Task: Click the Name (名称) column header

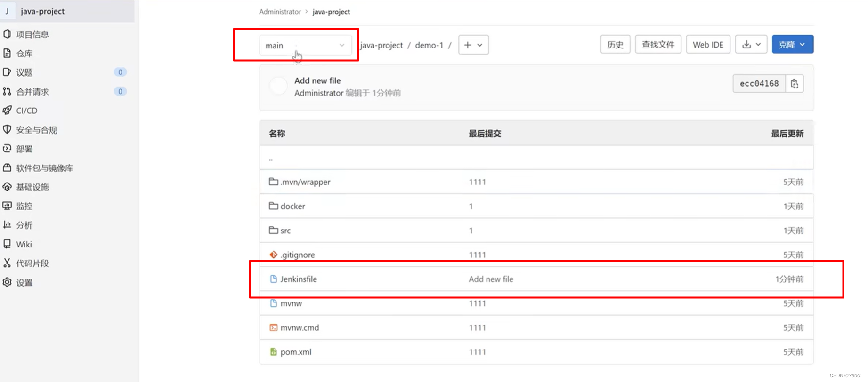Action: point(277,134)
